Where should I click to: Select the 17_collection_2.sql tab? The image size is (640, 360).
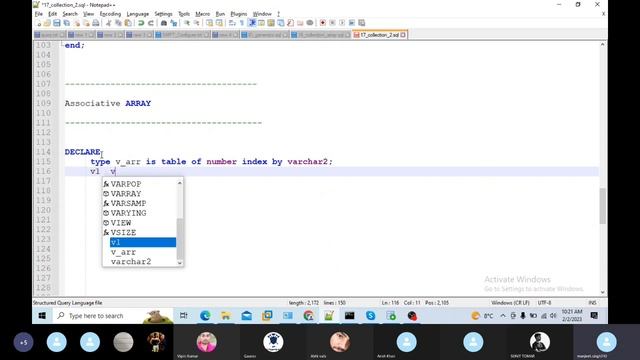pyautogui.click(x=379, y=35)
